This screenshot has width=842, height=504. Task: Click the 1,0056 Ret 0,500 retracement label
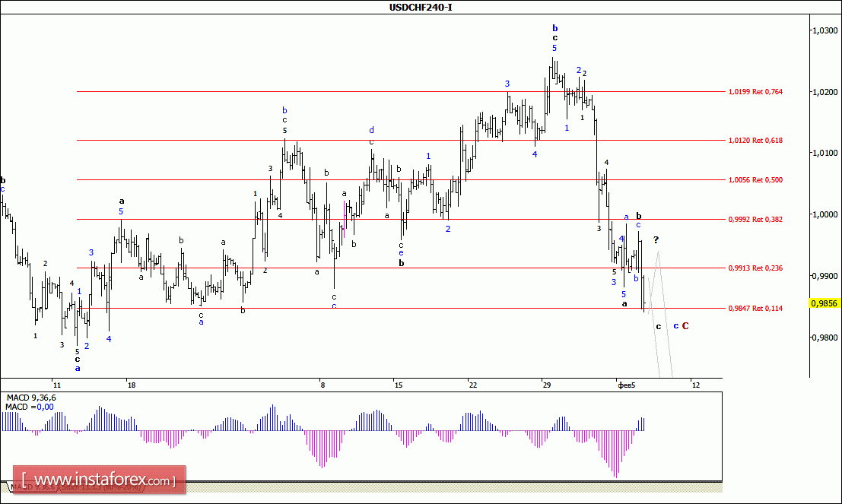pyautogui.click(x=755, y=180)
